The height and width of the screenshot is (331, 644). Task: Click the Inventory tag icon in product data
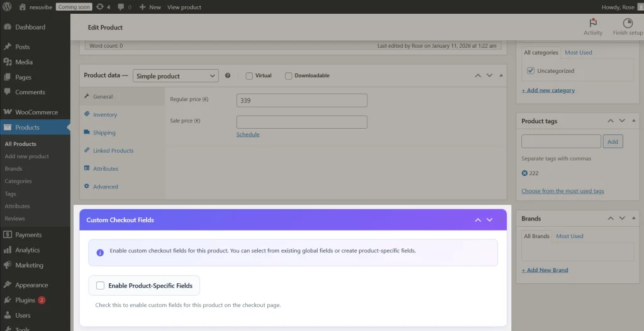pyautogui.click(x=87, y=114)
